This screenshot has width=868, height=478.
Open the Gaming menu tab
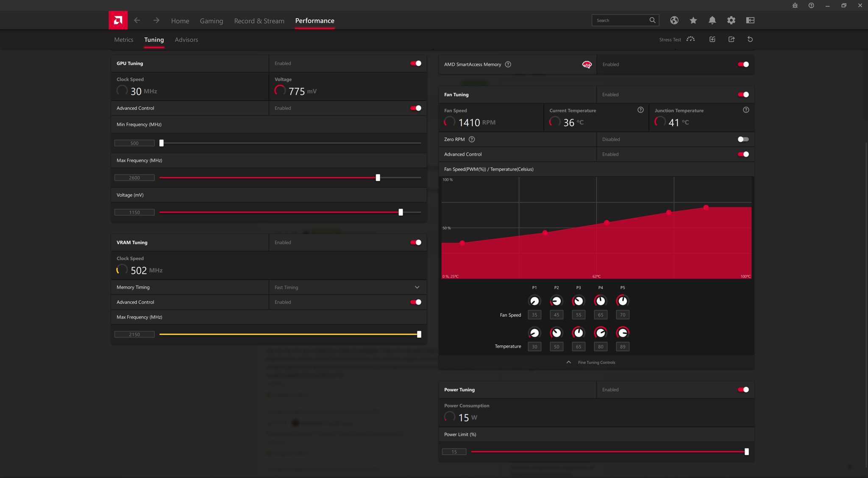[211, 21]
